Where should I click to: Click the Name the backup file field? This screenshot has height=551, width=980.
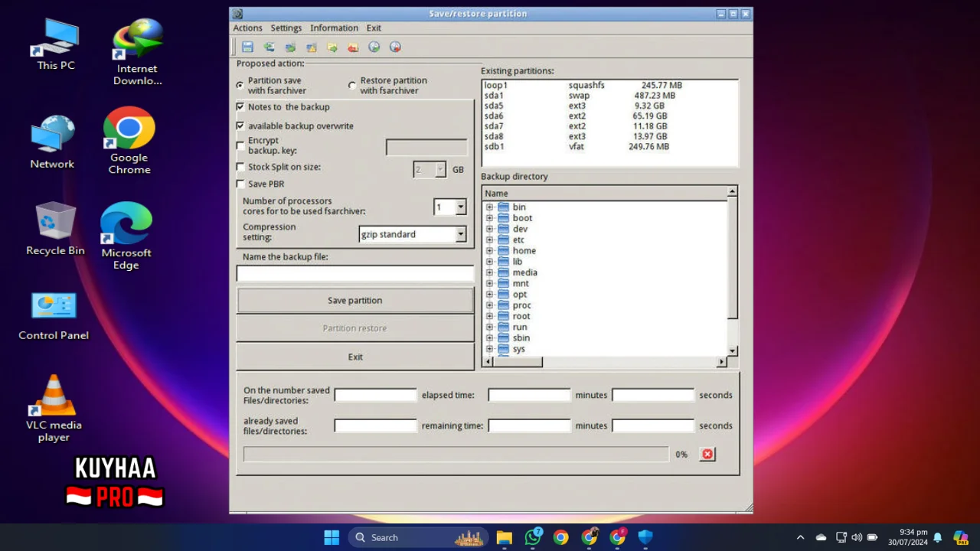355,273
